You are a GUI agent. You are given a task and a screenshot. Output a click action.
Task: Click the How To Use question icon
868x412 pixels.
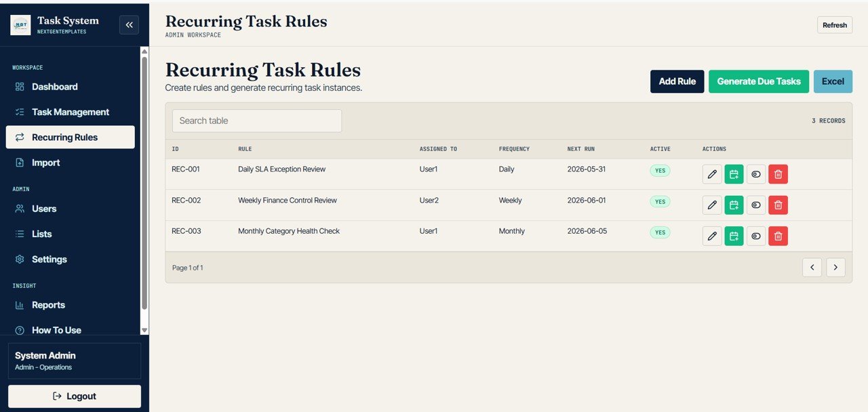pyautogui.click(x=20, y=330)
